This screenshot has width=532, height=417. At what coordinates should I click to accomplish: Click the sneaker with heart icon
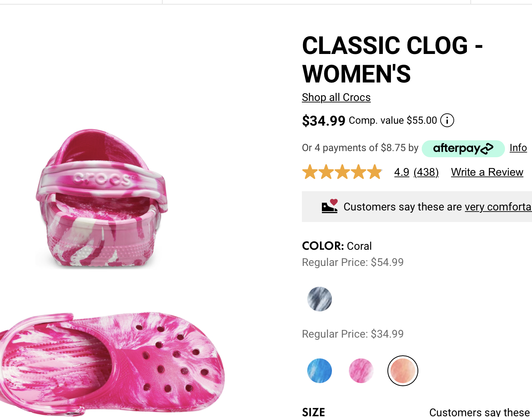[x=330, y=207]
